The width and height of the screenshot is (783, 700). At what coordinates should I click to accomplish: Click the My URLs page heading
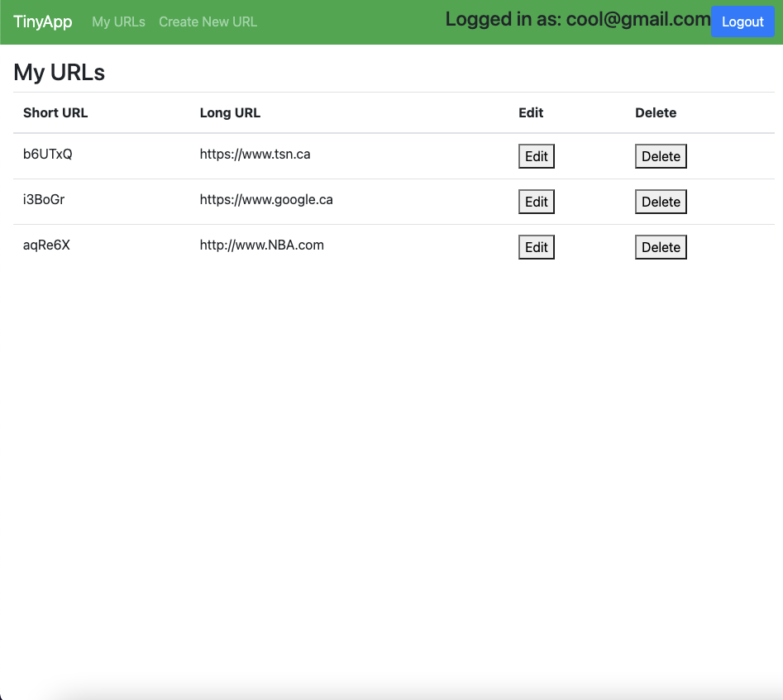pyautogui.click(x=59, y=72)
